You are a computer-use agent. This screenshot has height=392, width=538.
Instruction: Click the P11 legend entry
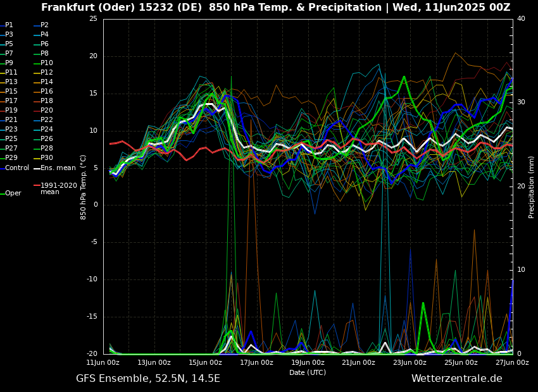coord(9,72)
